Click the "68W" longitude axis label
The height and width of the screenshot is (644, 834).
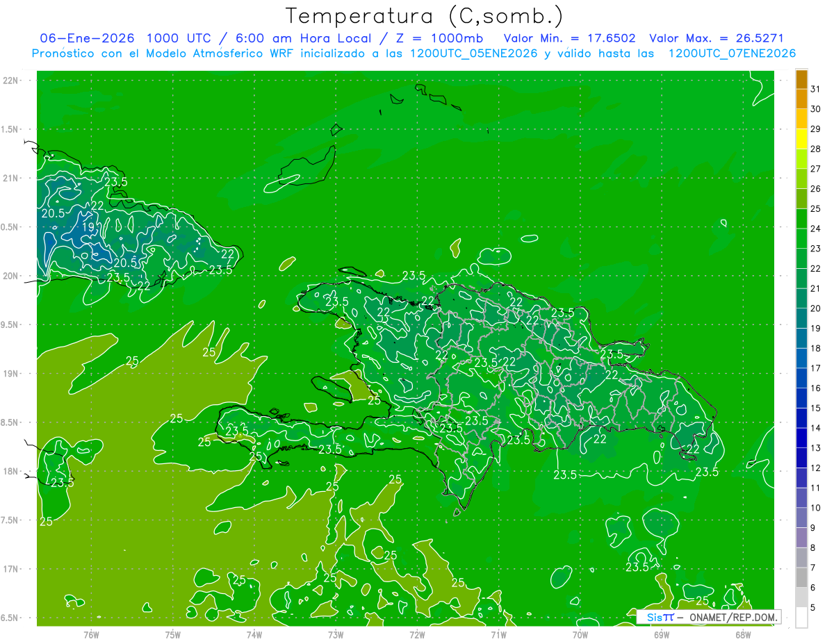click(x=743, y=634)
